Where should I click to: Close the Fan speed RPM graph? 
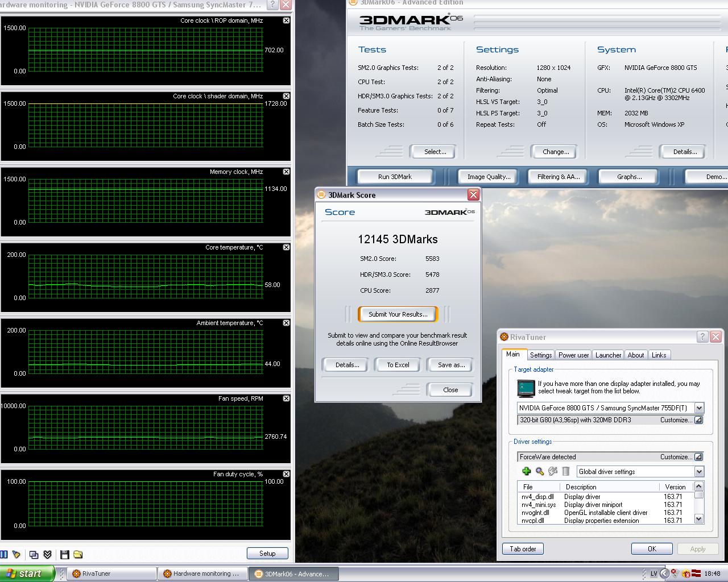(x=286, y=398)
